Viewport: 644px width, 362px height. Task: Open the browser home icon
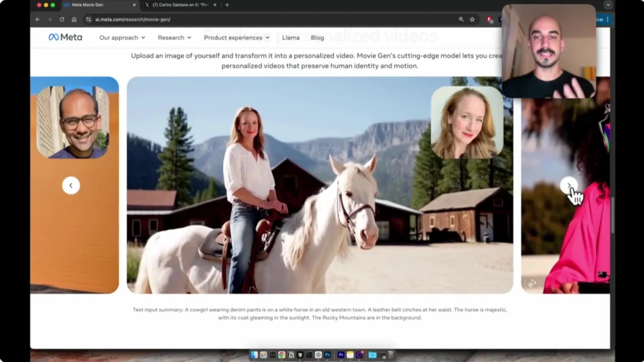pos(74,19)
